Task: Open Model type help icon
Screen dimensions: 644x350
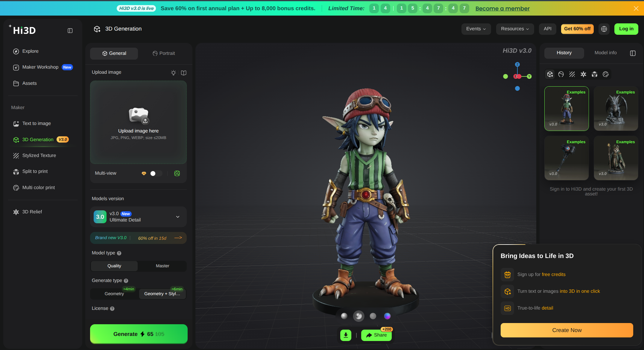Action: point(119,253)
